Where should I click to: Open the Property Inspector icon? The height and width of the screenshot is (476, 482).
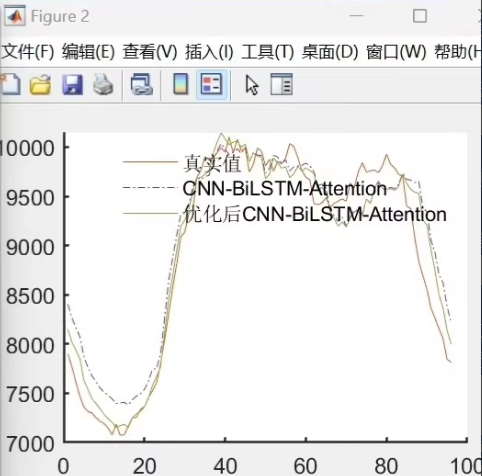pyautogui.click(x=281, y=85)
